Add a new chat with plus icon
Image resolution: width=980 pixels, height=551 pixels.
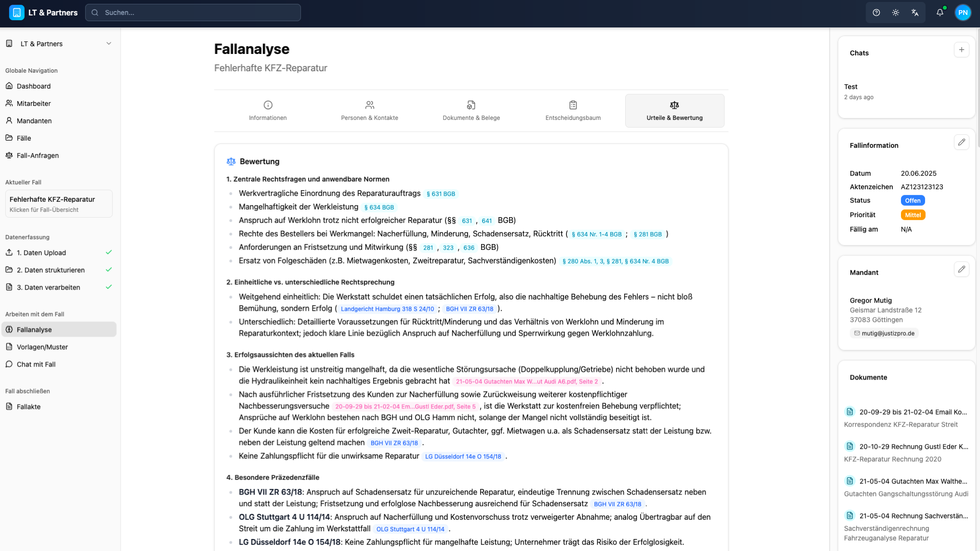961,50
